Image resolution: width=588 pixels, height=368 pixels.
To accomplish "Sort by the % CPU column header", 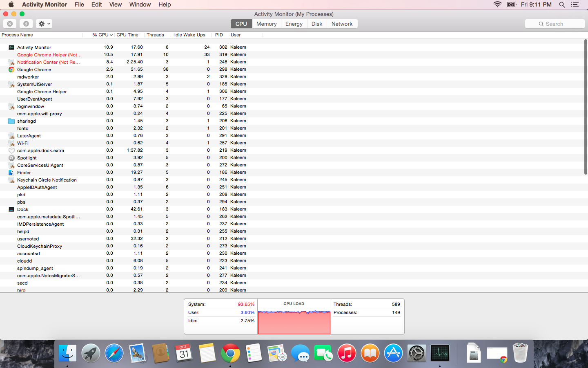I will click(99, 35).
